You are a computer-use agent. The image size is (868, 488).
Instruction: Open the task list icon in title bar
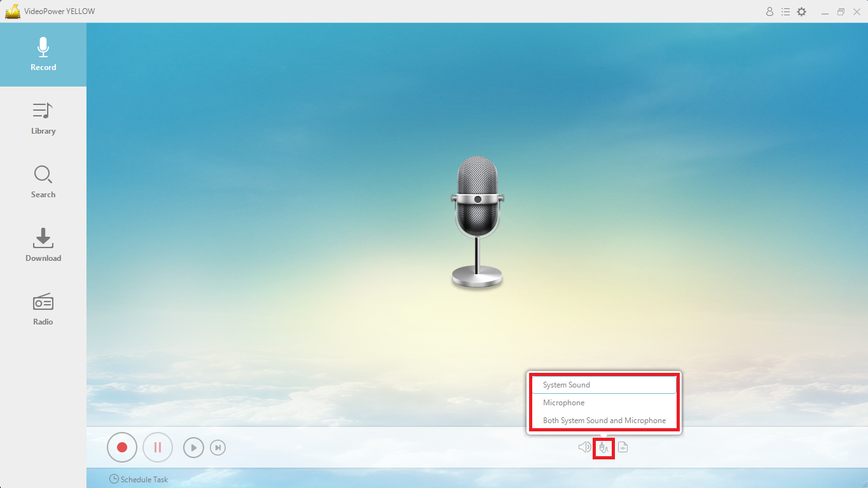point(785,11)
